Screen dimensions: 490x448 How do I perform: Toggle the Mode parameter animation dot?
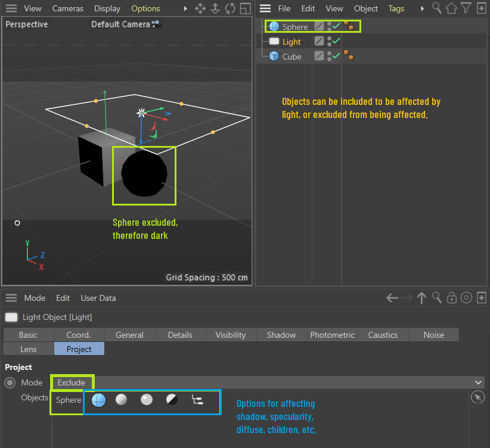(10, 382)
